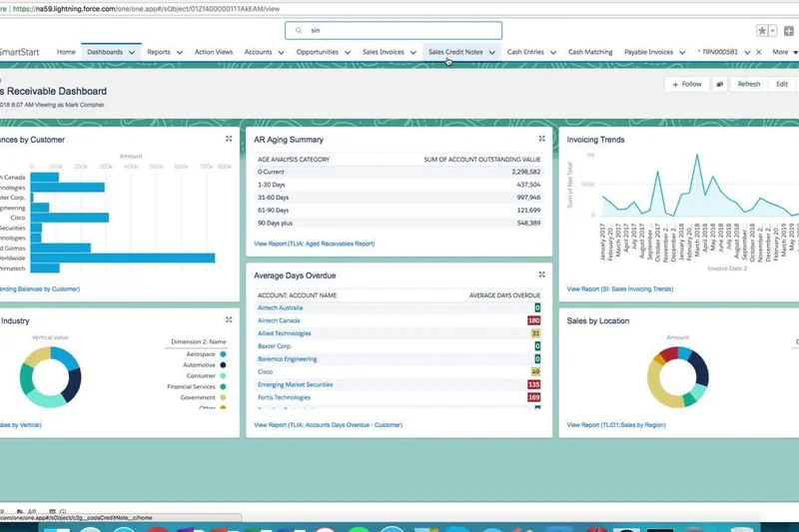This screenshot has height=532, width=799.
Task: Expand the balances by customer chart
Action: 229,139
